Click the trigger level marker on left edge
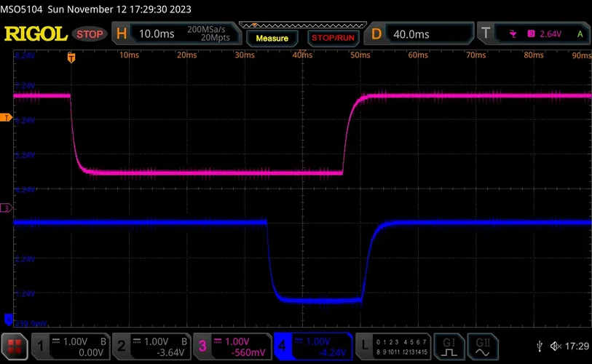The height and width of the screenshot is (364, 592). point(7,117)
